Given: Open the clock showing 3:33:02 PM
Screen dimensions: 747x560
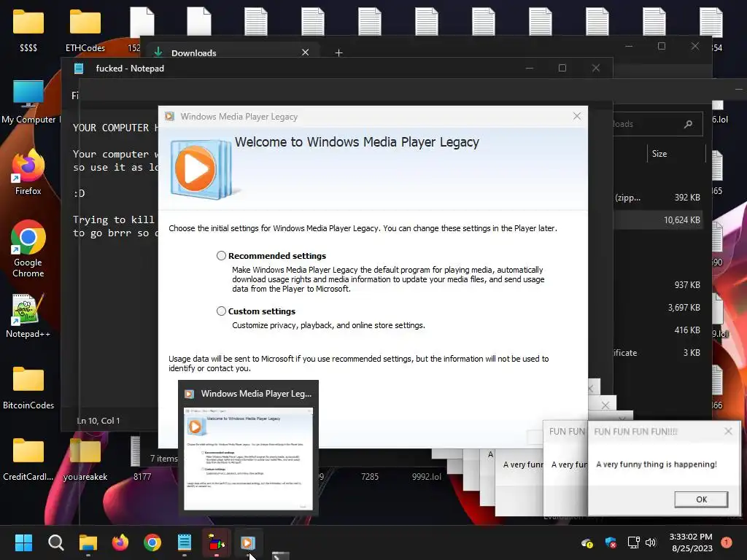Looking at the screenshot, I should [x=691, y=542].
